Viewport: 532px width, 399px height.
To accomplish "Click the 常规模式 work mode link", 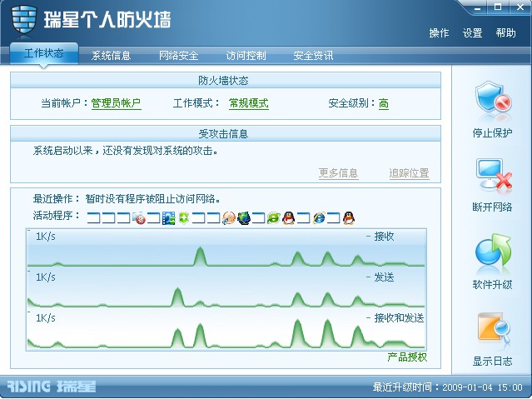I will pos(249,103).
